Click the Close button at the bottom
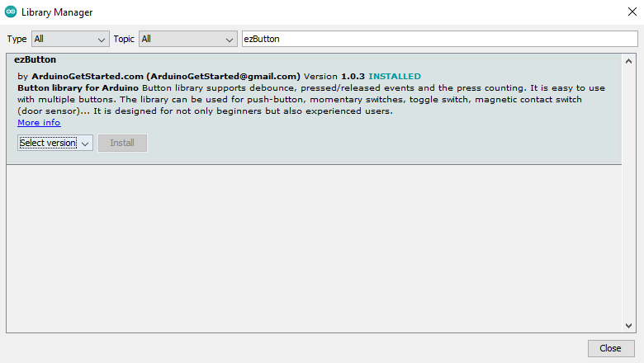The image size is (644, 363). 611,348
